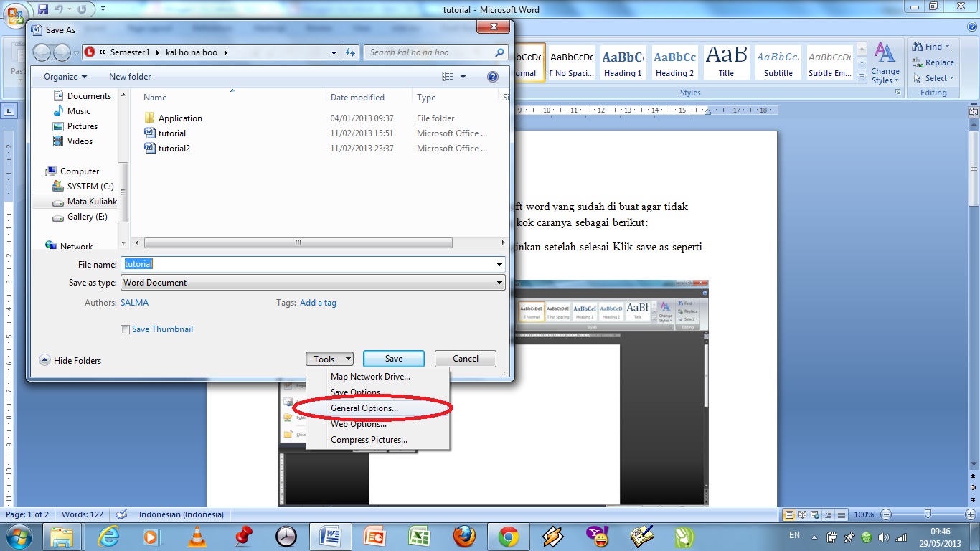Click the change view icon in dialog
The height and width of the screenshot is (551, 980).
tap(448, 77)
